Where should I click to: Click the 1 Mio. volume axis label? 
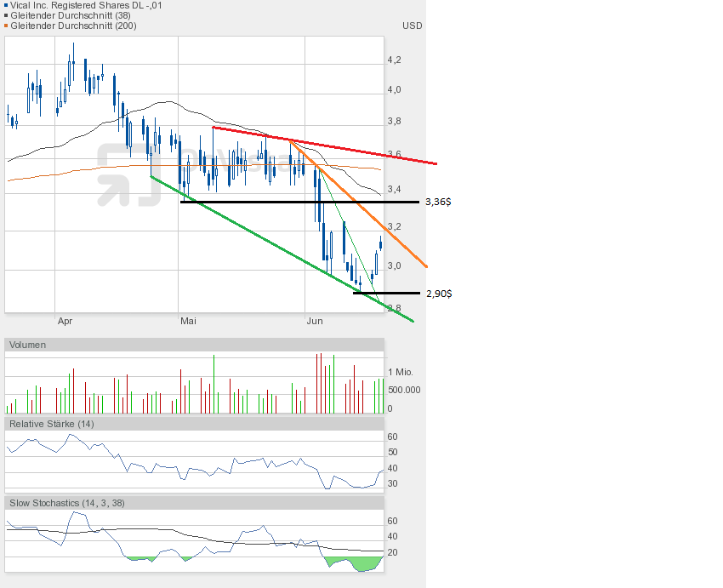point(401,373)
